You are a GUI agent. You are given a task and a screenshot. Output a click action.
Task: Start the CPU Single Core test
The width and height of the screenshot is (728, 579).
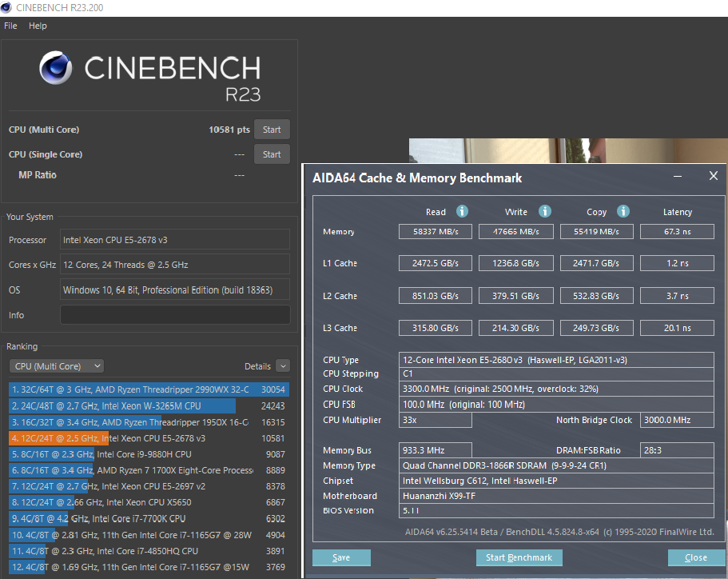click(272, 154)
